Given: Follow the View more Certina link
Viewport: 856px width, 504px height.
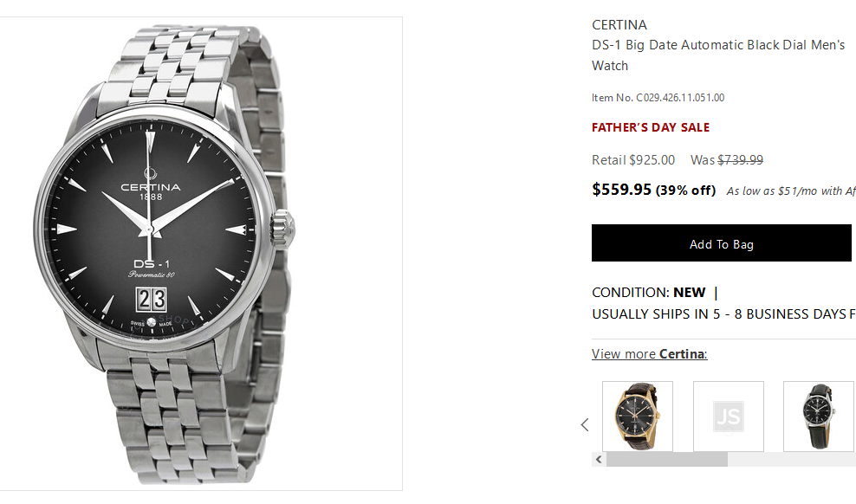Looking at the screenshot, I should tap(649, 353).
